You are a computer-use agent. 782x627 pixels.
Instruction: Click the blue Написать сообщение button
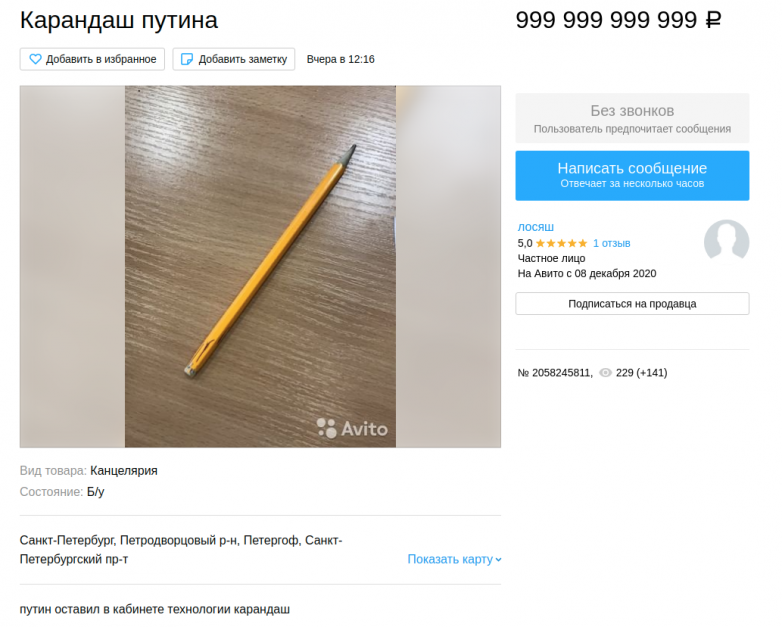click(632, 176)
